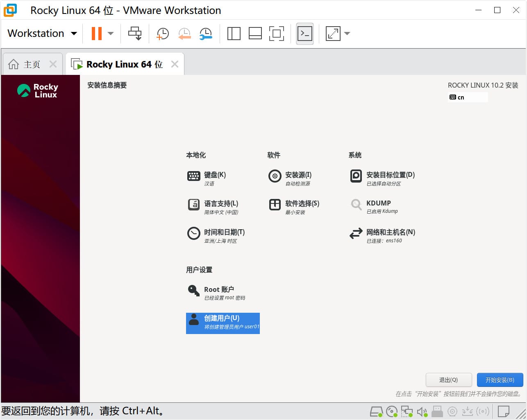The width and height of the screenshot is (527, 420).
Task: Revert the virtual machine to its previous snapshot
Action: 184,34
